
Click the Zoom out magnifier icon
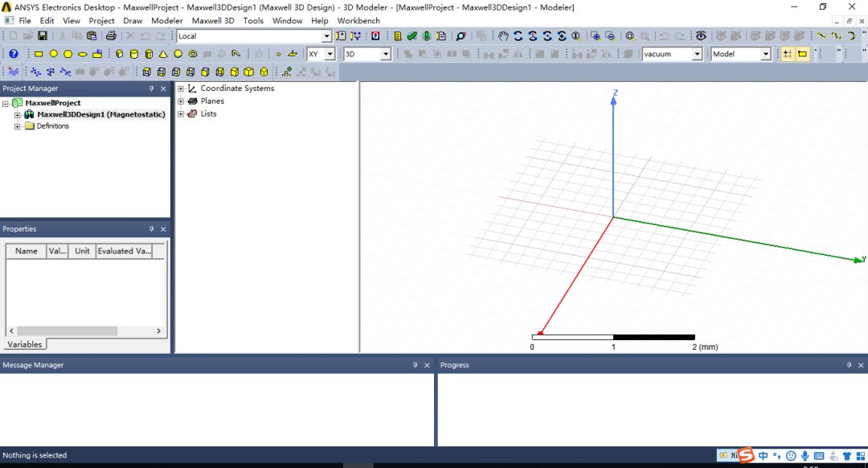pyautogui.click(x=610, y=36)
